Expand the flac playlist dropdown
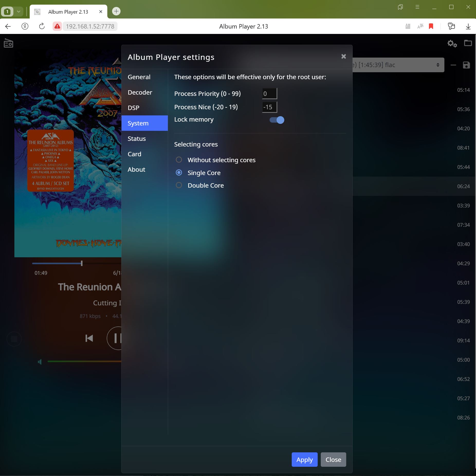 pos(398,65)
